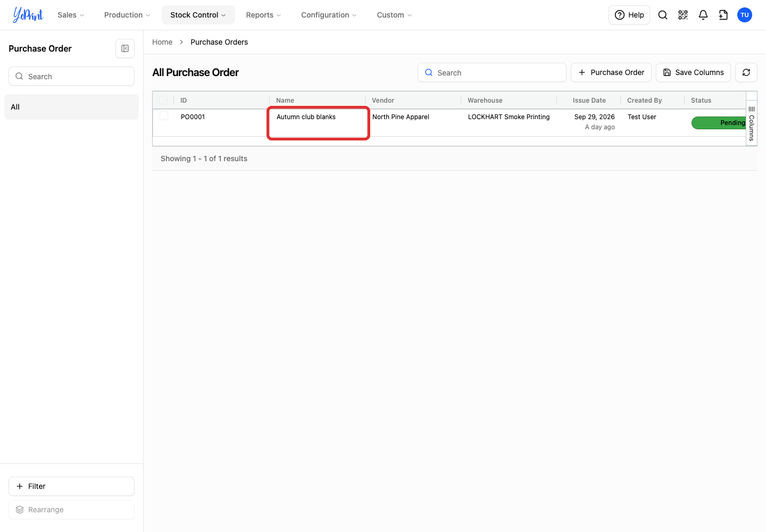Focus the All Purchase Order search box
This screenshot has width=766, height=532.
point(492,72)
